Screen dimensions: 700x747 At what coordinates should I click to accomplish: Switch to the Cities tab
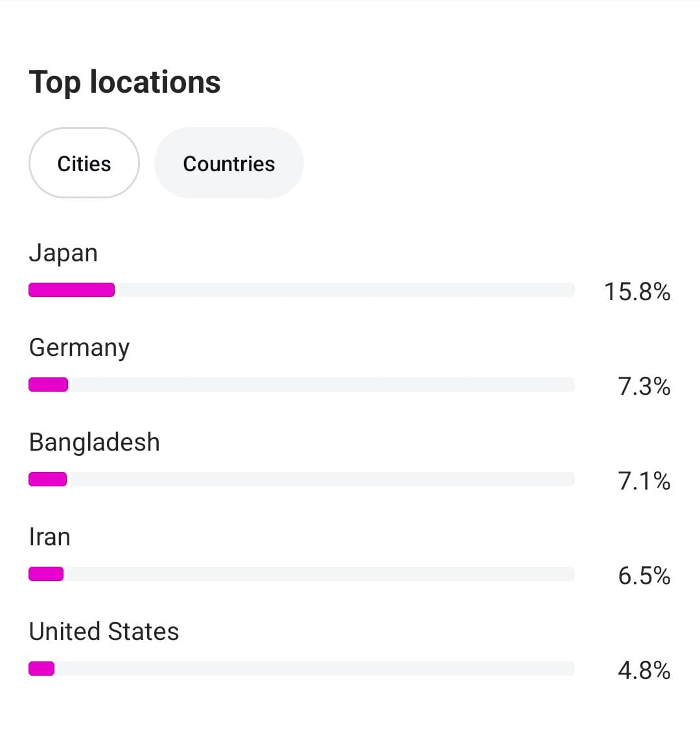[x=84, y=163]
